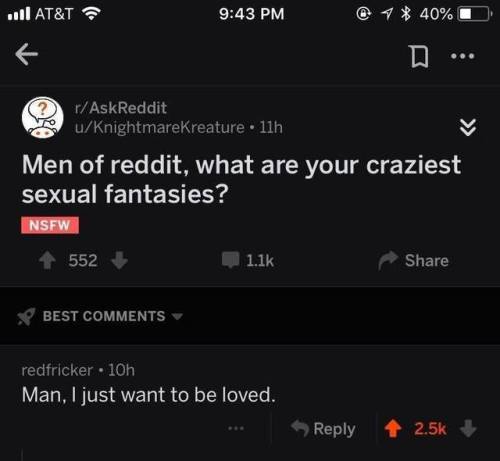Viewport: 500px width, 461px height.
Task: Tap the post title text
Action: pos(242,179)
